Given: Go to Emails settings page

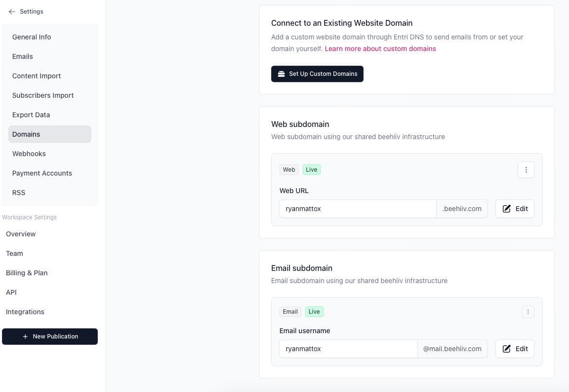Looking at the screenshot, I should click(23, 56).
